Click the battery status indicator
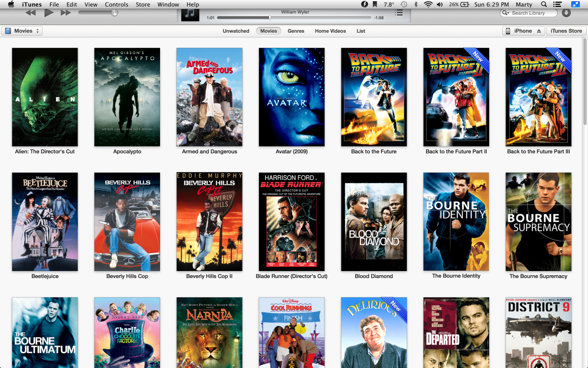The image size is (588, 368). [x=459, y=4]
